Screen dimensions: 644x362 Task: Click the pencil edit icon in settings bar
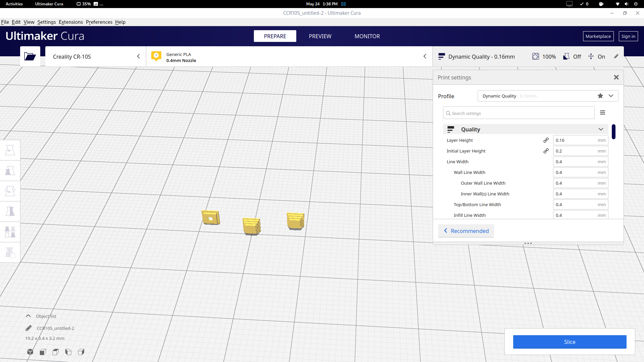pos(616,56)
